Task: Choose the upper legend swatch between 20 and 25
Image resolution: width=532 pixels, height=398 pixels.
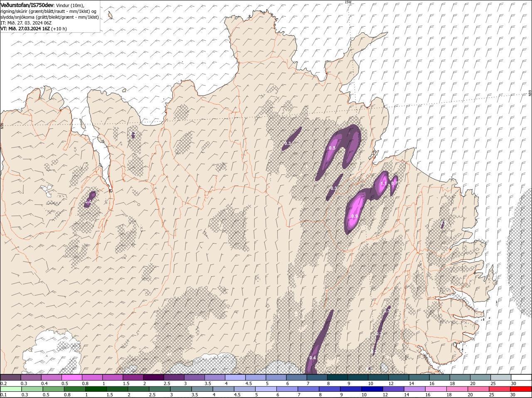Action: [480, 377]
